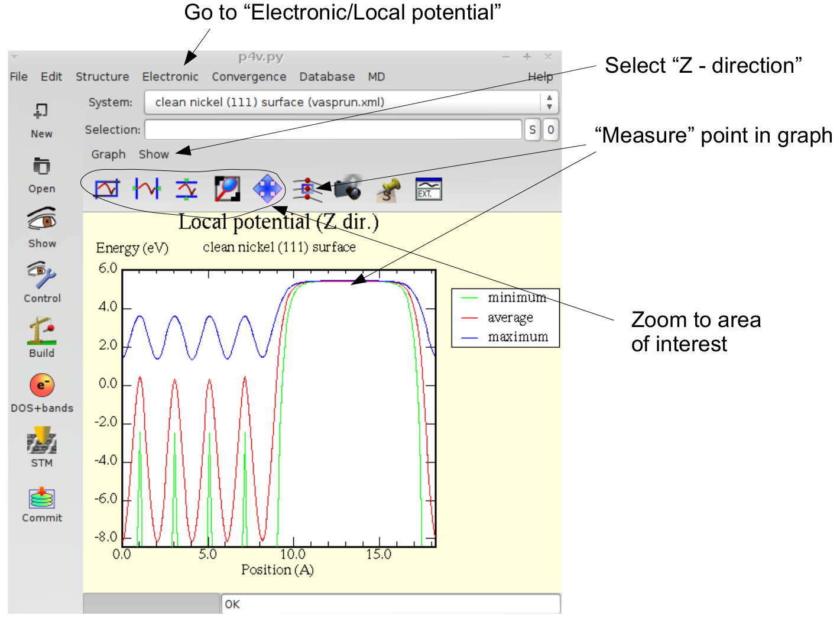The image size is (840, 618).
Task: Open the STM sidebar tool
Action: click(41, 448)
